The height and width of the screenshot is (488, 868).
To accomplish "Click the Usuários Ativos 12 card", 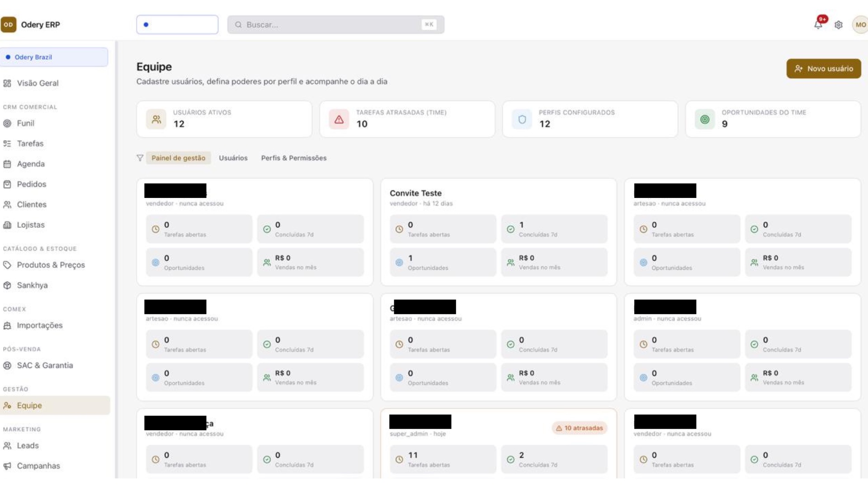I will (224, 119).
